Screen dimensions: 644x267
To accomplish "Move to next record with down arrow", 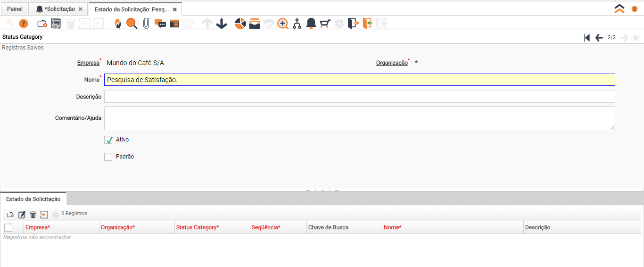I will click(222, 24).
